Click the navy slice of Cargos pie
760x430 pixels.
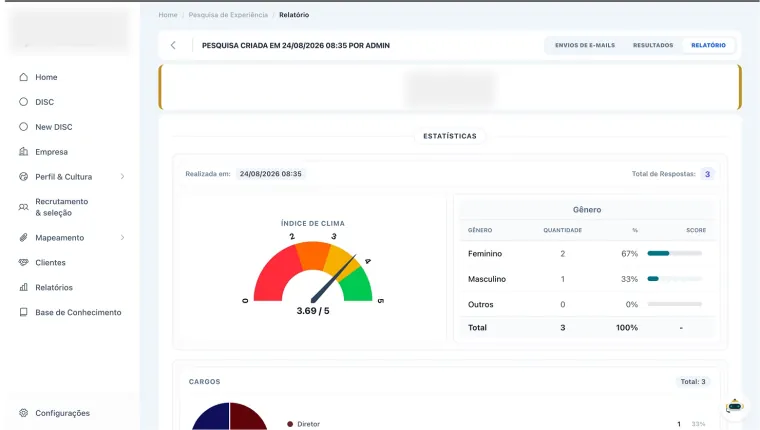(213, 418)
